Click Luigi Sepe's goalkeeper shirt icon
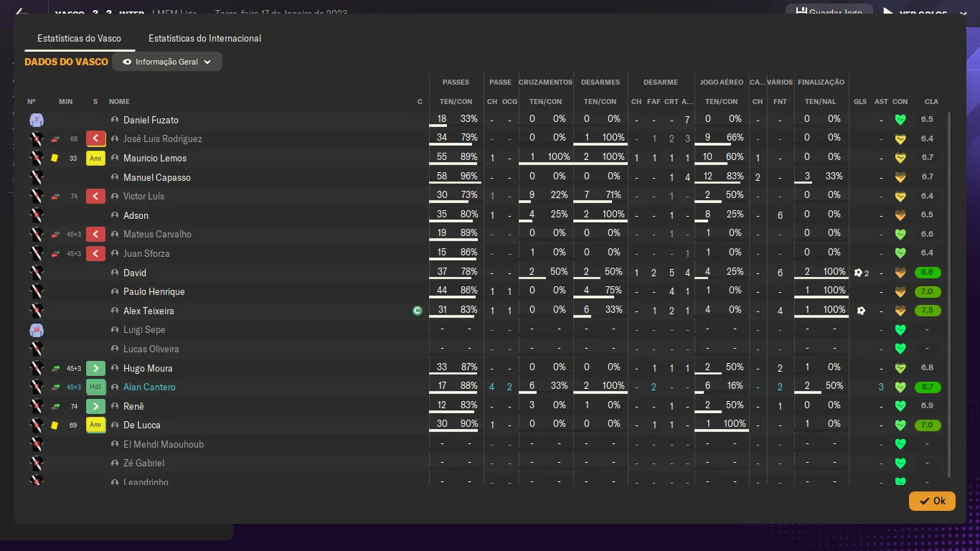 coord(37,330)
